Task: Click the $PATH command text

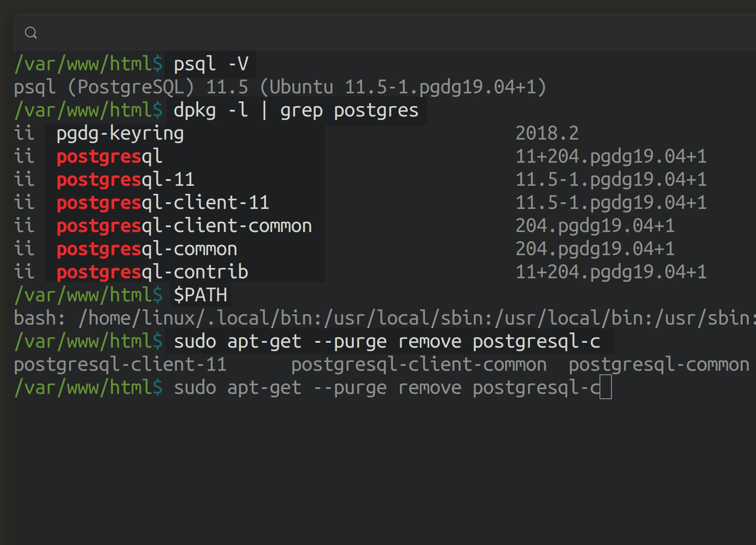Action: 201,295
